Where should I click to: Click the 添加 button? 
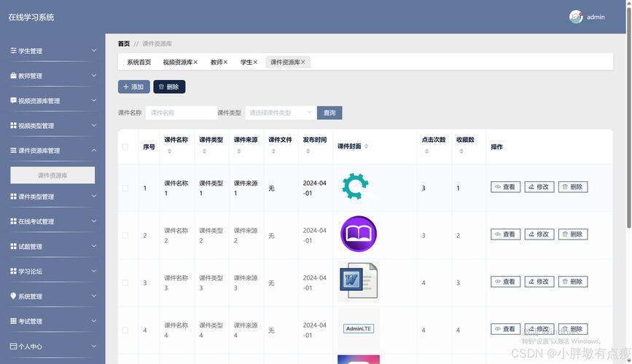(x=134, y=87)
